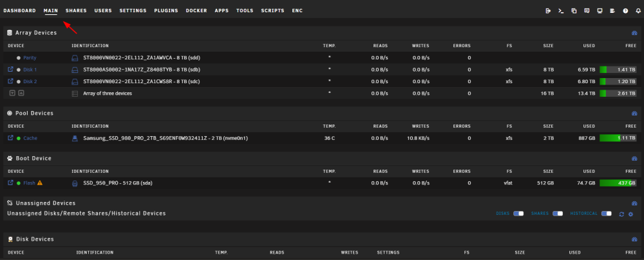Click Cache temperature value 36 C
The image size is (644, 260).
[329, 138]
